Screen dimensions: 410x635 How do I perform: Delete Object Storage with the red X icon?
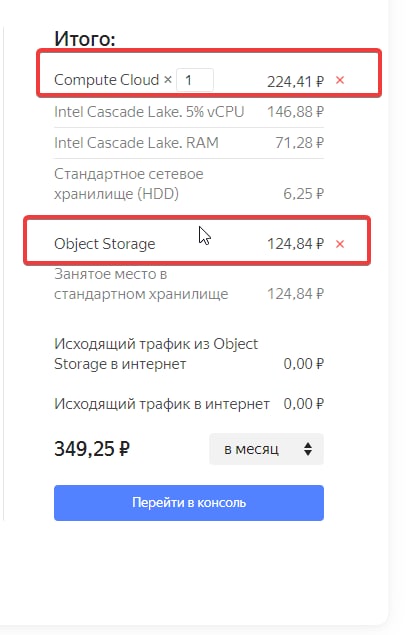click(x=340, y=244)
